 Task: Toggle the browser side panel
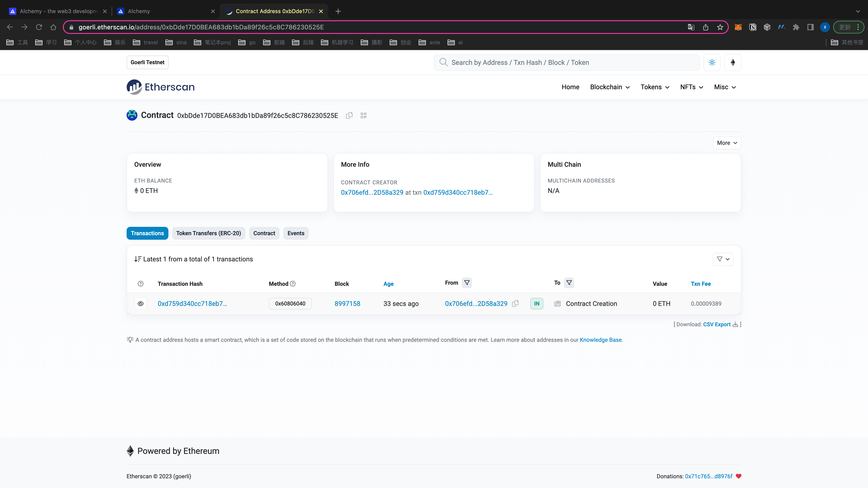pyautogui.click(x=810, y=27)
